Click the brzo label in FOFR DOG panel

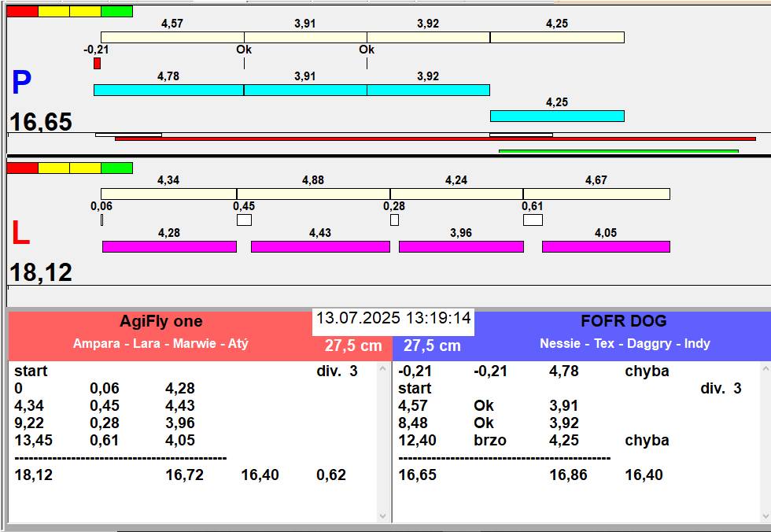pos(489,440)
